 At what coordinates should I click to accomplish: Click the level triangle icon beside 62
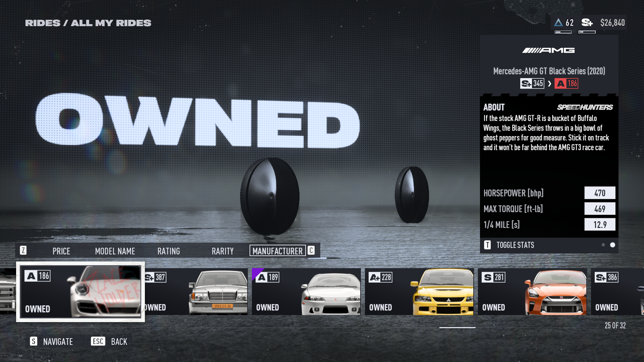tap(558, 22)
